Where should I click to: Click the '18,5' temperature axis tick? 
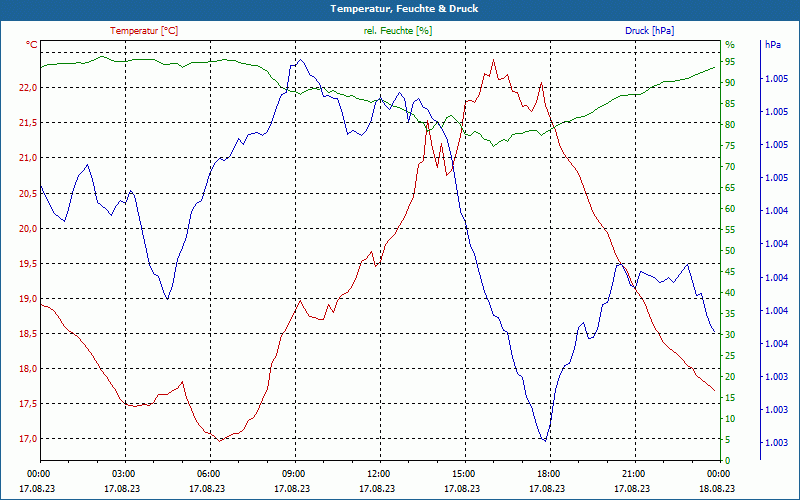(28, 334)
